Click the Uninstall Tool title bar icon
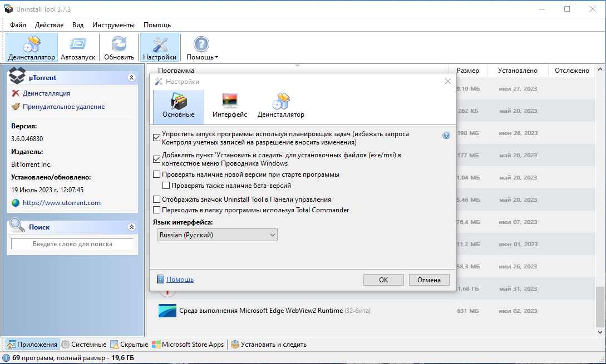606x364 pixels. pos(8,9)
